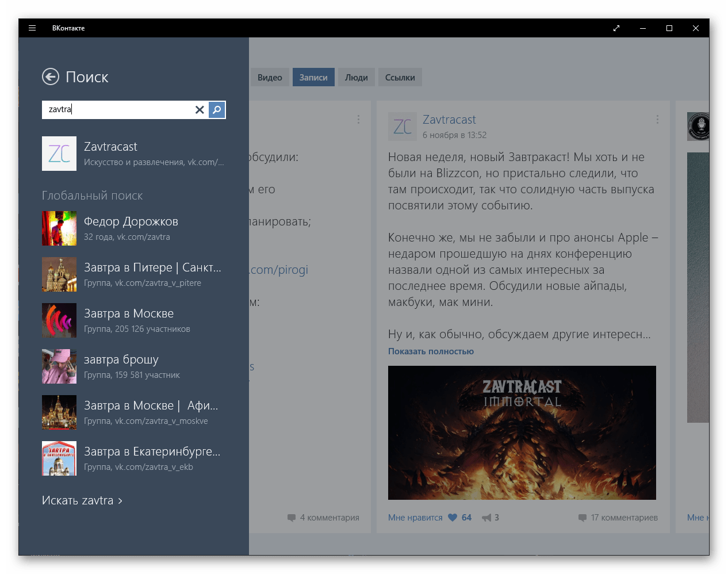728x574 pixels.
Task: Click the post date 6 ноября в 13:52
Action: [454, 135]
